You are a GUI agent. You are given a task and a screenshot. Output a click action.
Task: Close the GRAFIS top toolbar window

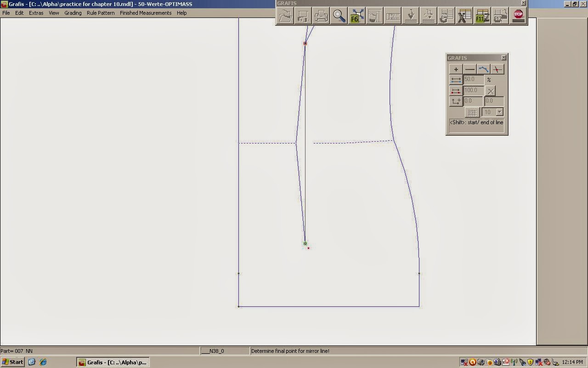(x=523, y=3)
